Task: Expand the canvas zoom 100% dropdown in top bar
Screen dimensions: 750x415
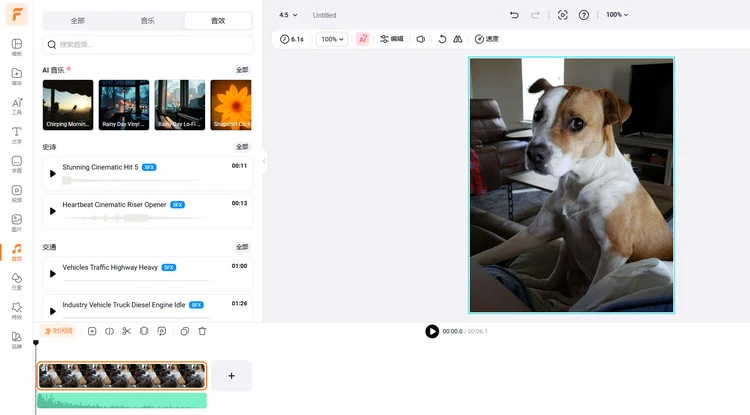Action: (x=617, y=15)
